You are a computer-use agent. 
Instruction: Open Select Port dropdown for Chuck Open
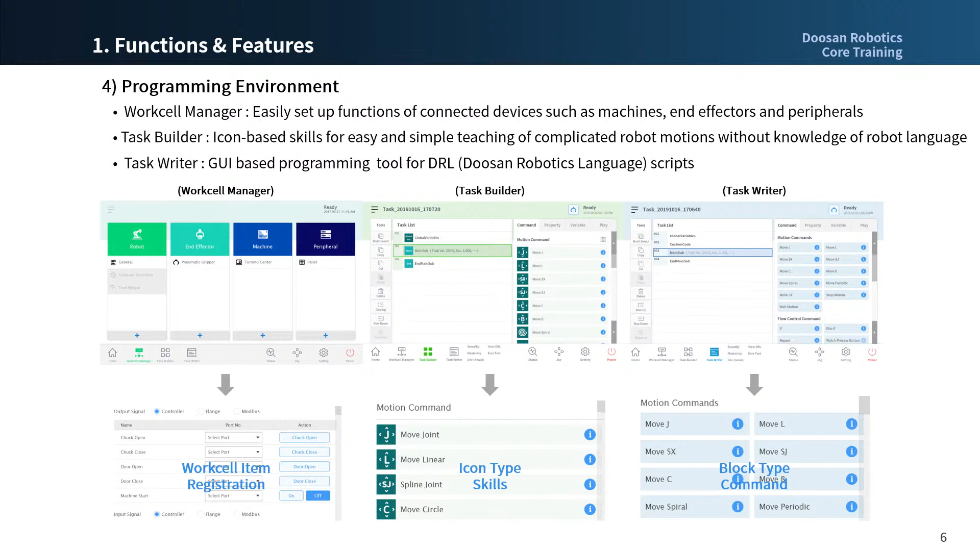pos(233,438)
